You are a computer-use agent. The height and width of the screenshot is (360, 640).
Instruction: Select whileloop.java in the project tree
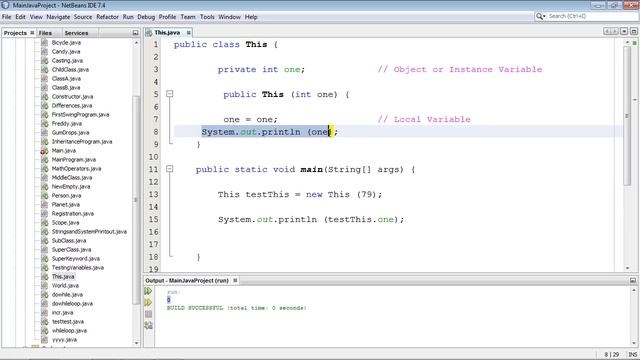69,331
